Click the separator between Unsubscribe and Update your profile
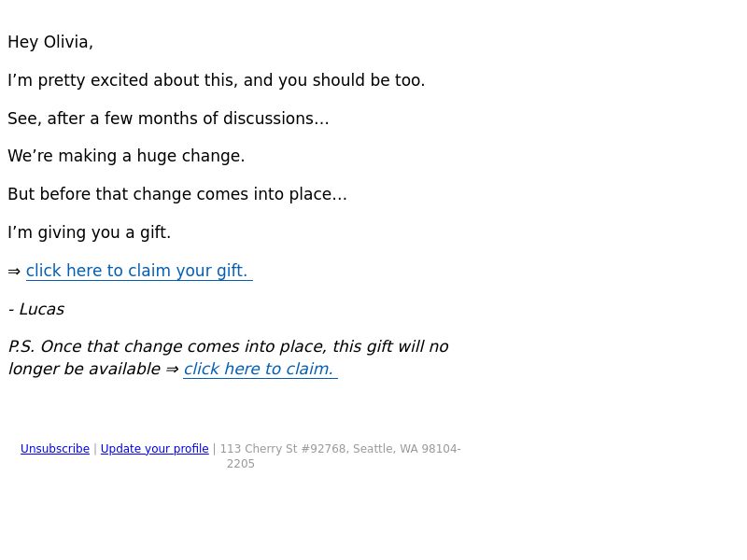 (95, 449)
